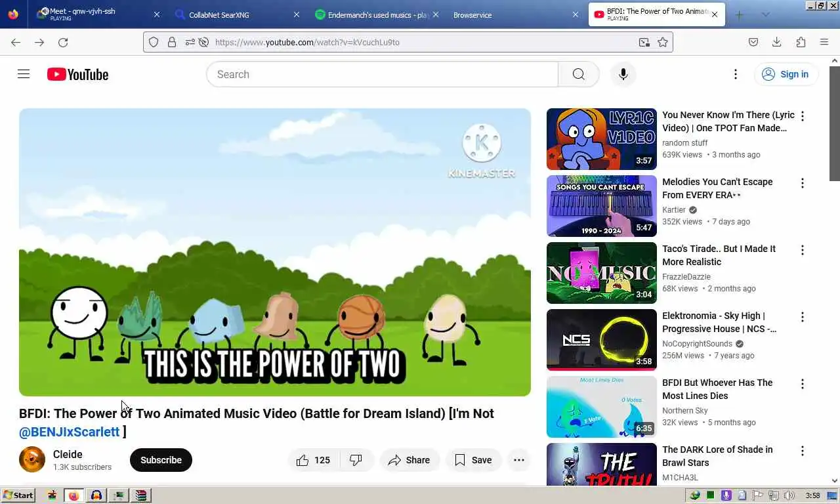Open more actions menu under the video

coord(518,460)
